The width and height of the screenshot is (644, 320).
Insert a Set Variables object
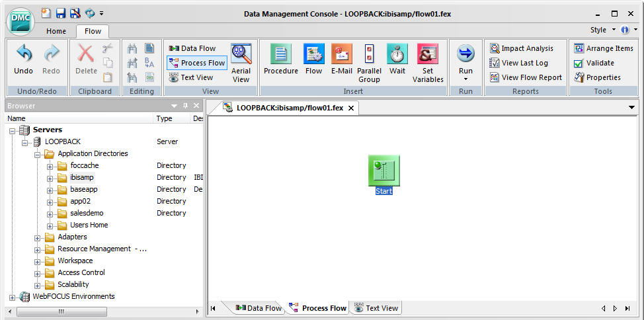[x=428, y=63]
